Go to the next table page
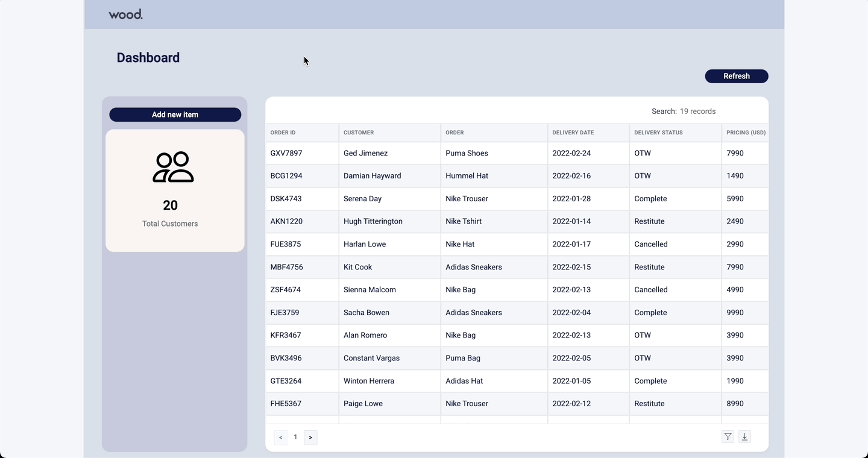868x458 pixels. click(310, 438)
